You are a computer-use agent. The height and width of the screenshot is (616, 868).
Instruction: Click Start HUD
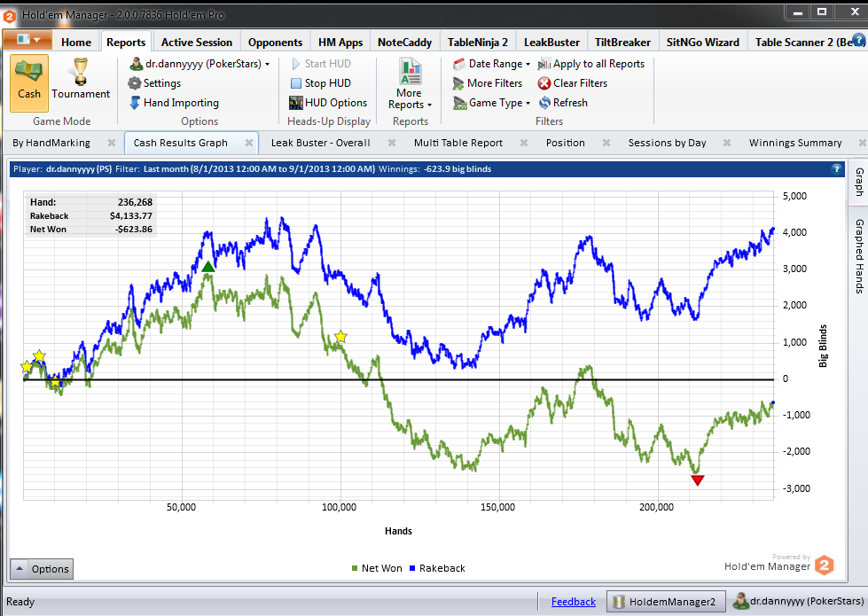pyautogui.click(x=321, y=64)
